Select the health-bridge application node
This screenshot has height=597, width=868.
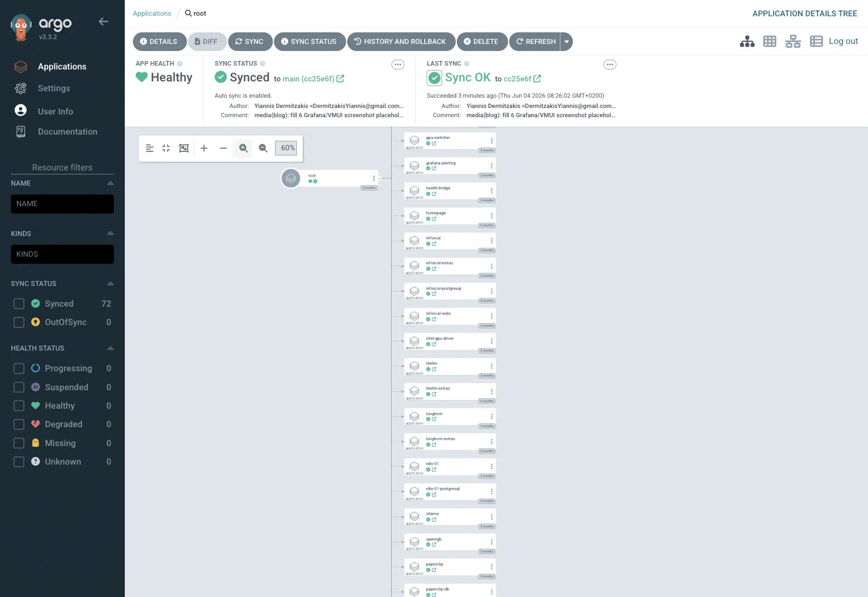coord(450,191)
